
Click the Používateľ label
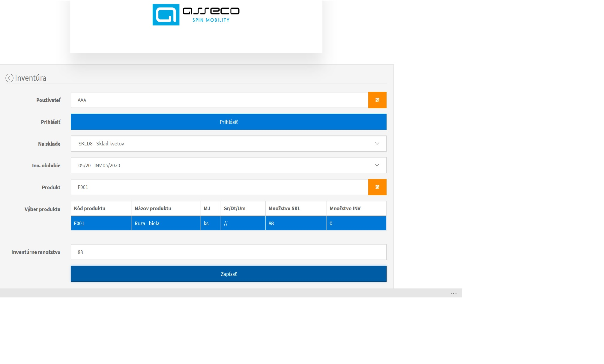48,100
